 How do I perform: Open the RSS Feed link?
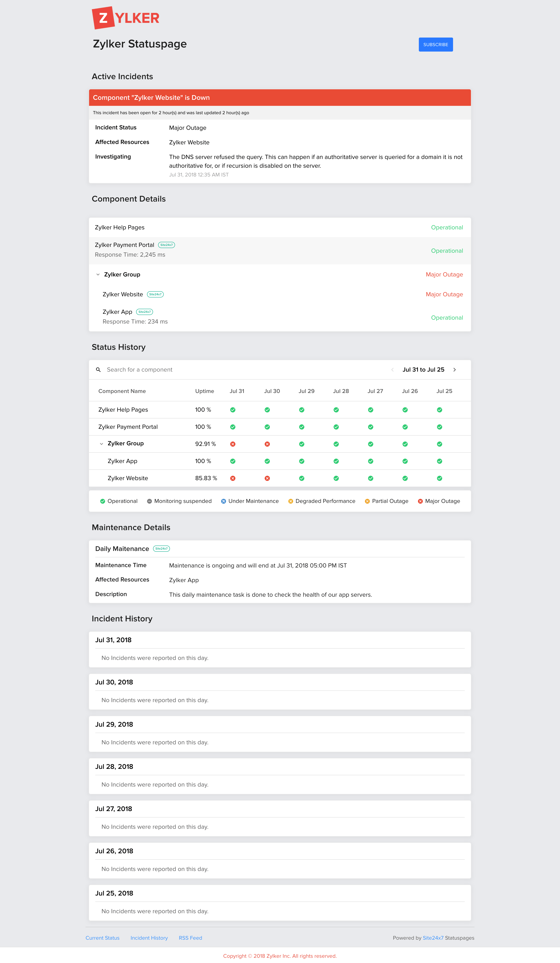pyautogui.click(x=190, y=938)
